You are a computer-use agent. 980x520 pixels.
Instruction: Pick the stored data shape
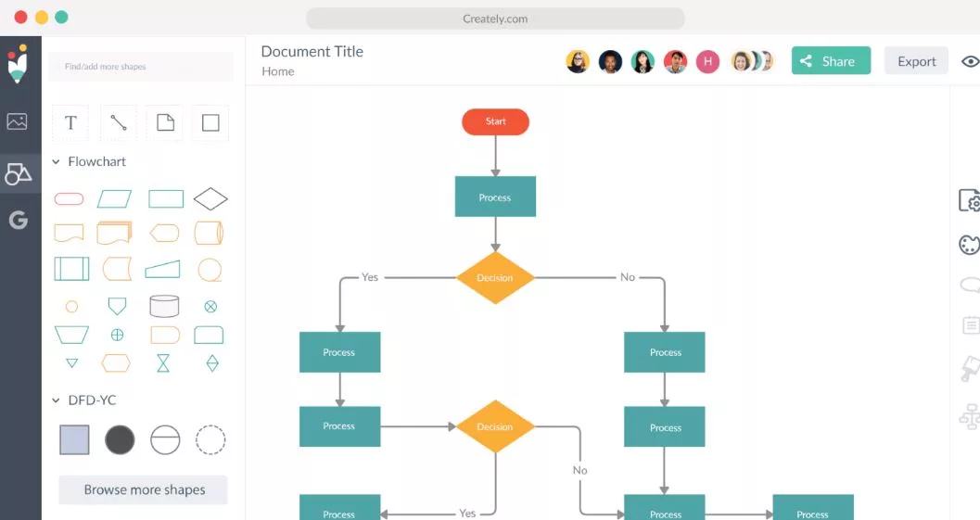(x=117, y=270)
